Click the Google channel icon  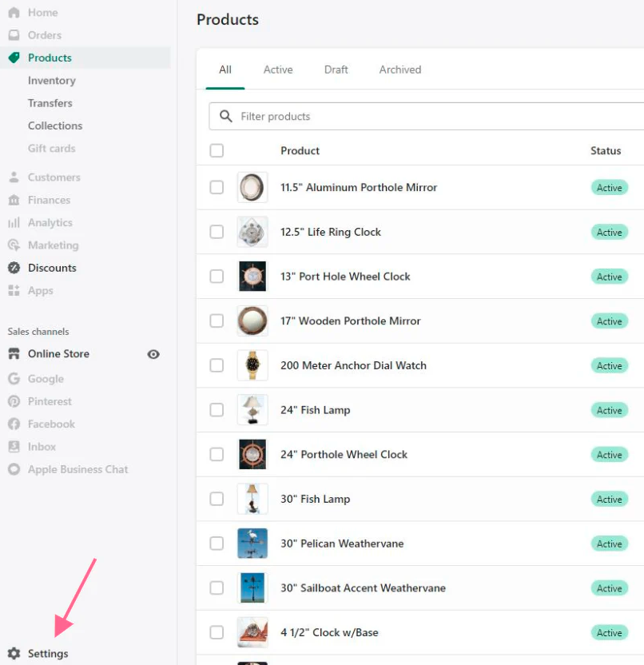pyautogui.click(x=14, y=379)
